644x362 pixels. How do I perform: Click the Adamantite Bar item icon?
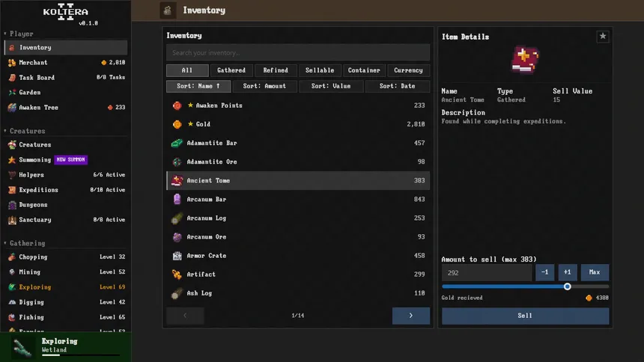point(177,143)
